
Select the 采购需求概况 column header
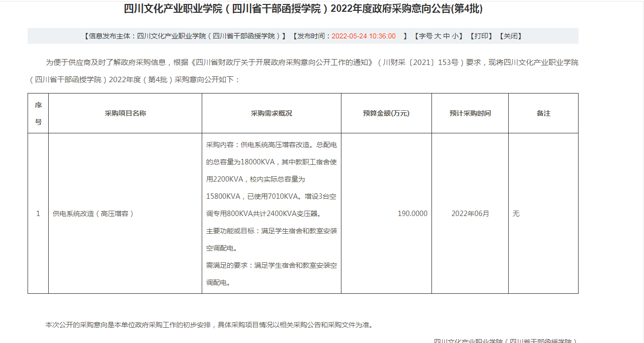(x=272, y=113)
